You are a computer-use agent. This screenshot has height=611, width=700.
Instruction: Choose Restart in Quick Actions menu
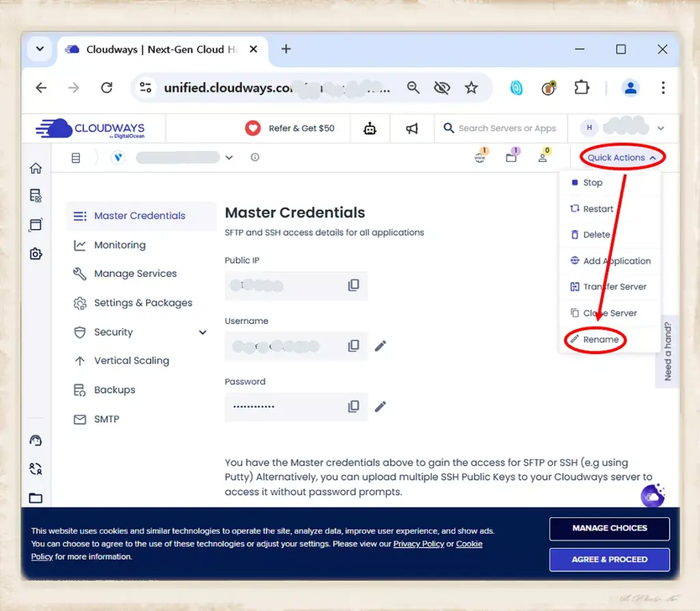pyautogui.click(x=597, y=209)
